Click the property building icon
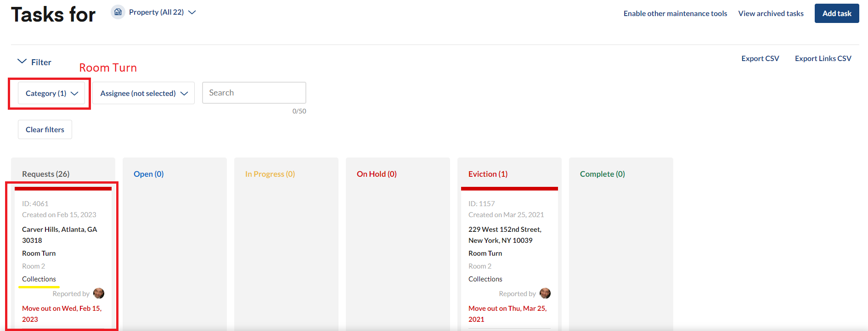 pyautogui.click(x=118, y=12)
